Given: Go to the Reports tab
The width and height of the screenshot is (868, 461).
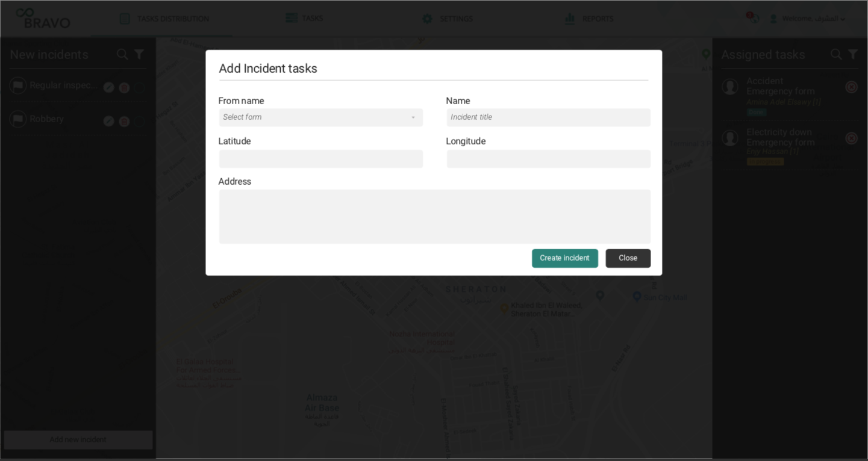Looking at the screenshot, I should tap(589, 19).
